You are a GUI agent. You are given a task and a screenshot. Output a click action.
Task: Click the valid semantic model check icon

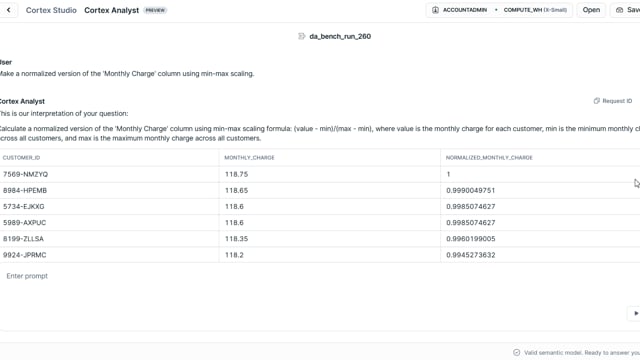[516, 353]
